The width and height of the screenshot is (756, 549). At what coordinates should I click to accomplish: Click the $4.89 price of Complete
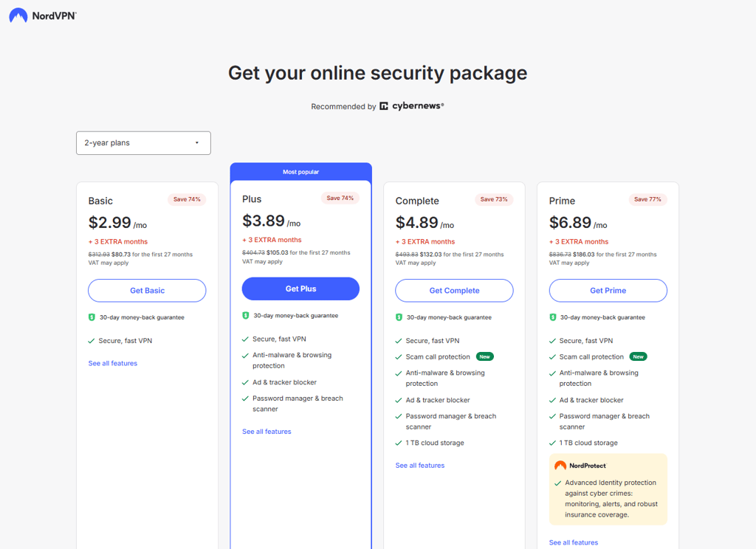click(x=416, y=223)
